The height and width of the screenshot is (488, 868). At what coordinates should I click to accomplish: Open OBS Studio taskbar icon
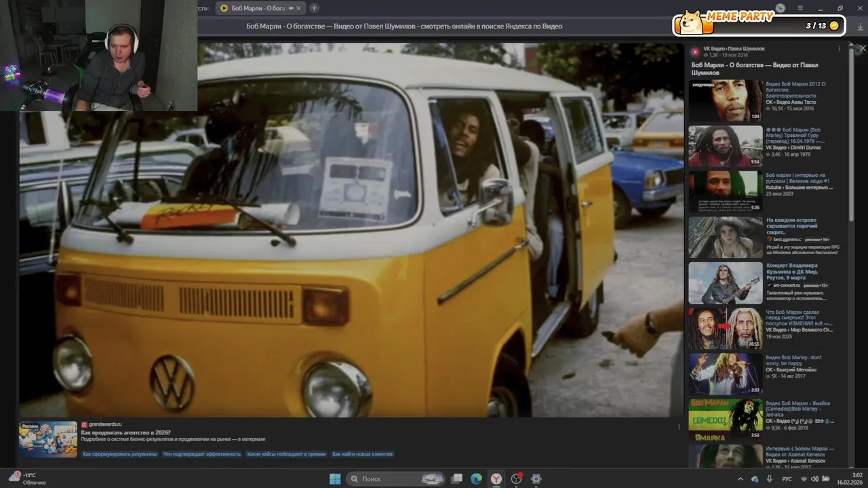tap(516, 479)
